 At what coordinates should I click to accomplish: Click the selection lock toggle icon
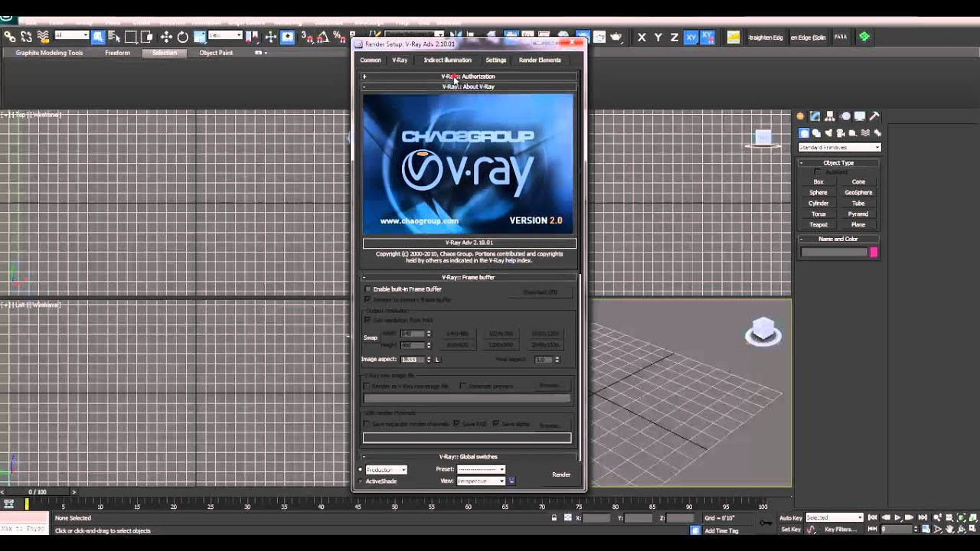click(x=554, y=518)
